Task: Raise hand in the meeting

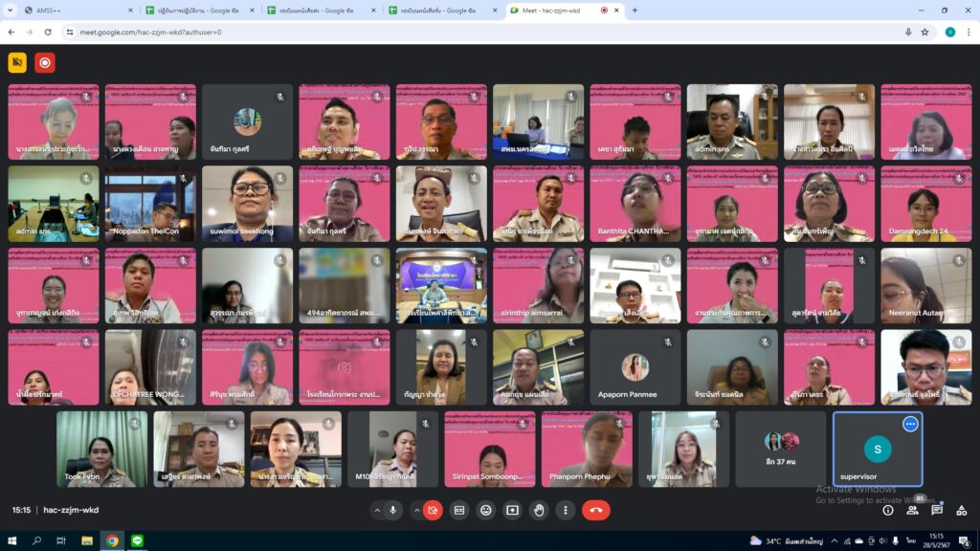Action: pos(540,511)
